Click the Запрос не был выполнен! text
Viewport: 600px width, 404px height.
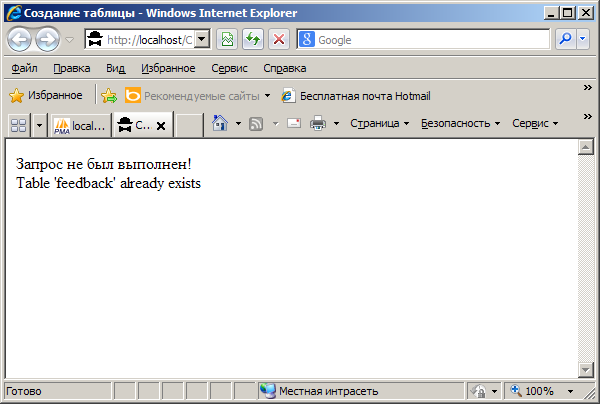104,164
